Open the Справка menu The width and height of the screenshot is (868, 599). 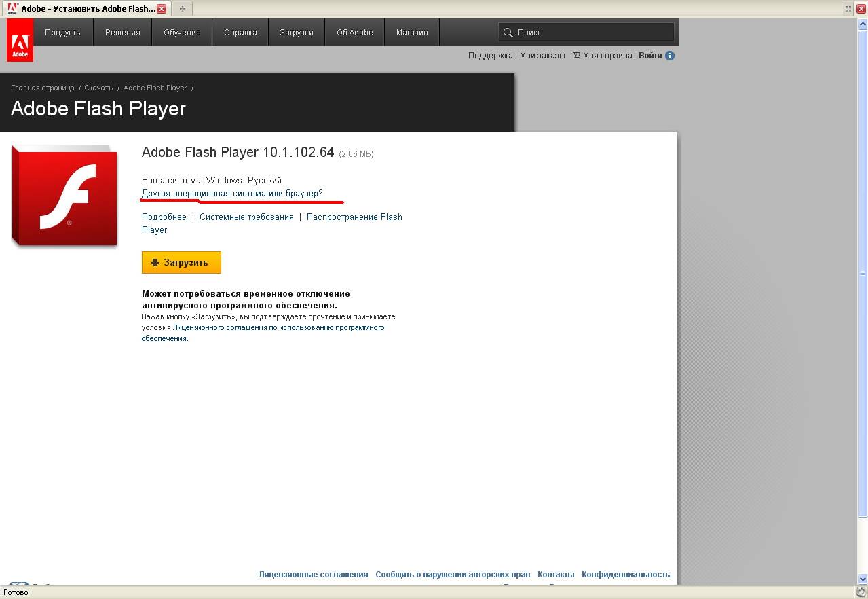coord(240,32)
